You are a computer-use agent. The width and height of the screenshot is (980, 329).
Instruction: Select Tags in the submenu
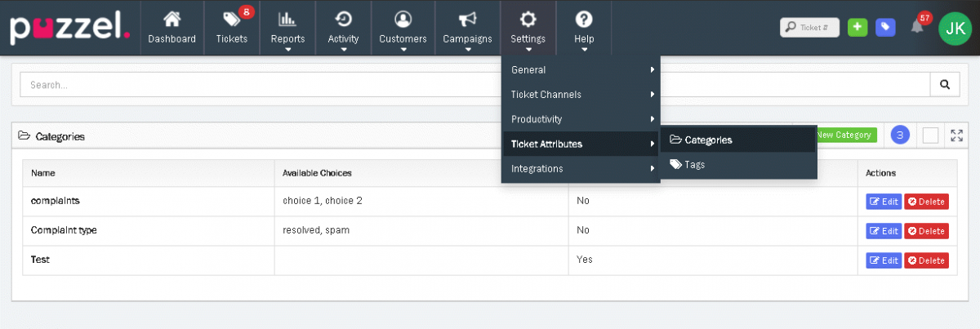(694, 164)
